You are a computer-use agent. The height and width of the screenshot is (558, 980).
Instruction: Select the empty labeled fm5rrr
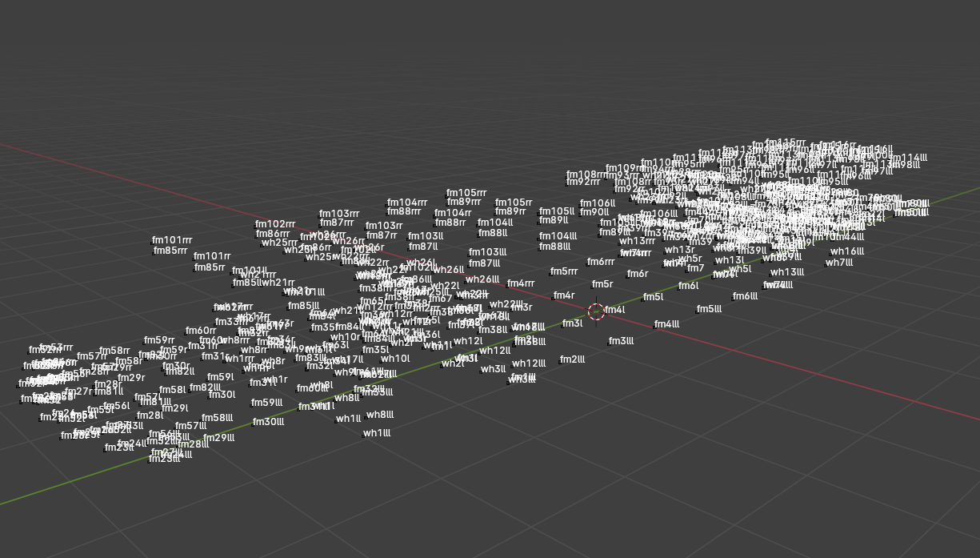tap(564, 271)
